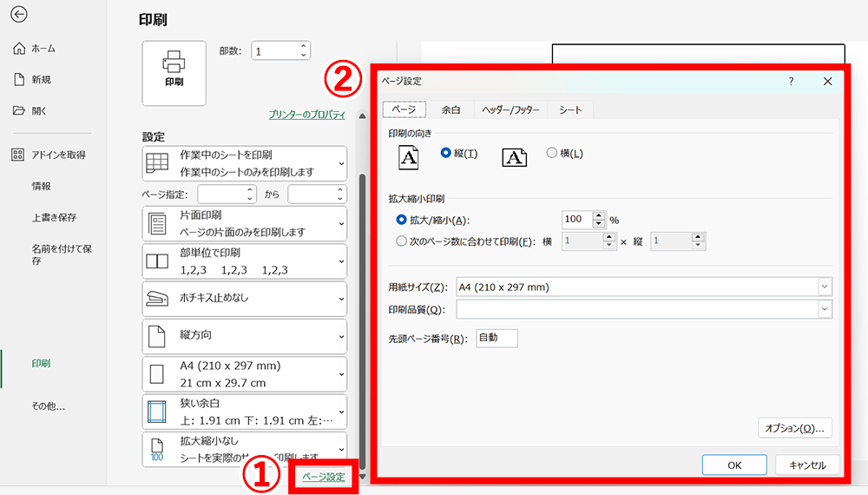Select 印刷 in the sidebar
The height and width of the screenshot is (495, 868).
click(x=41, y=364)
